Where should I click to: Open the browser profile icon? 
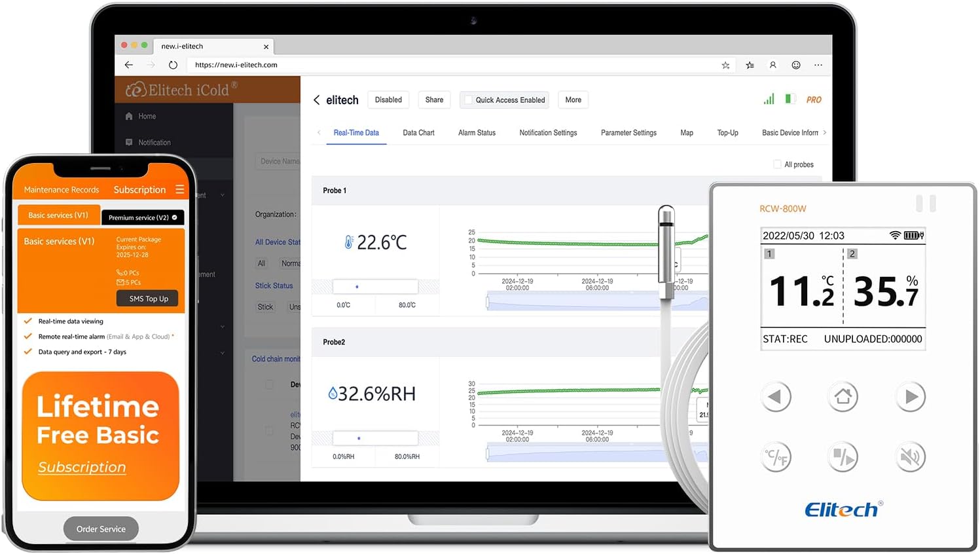point(772,65)
